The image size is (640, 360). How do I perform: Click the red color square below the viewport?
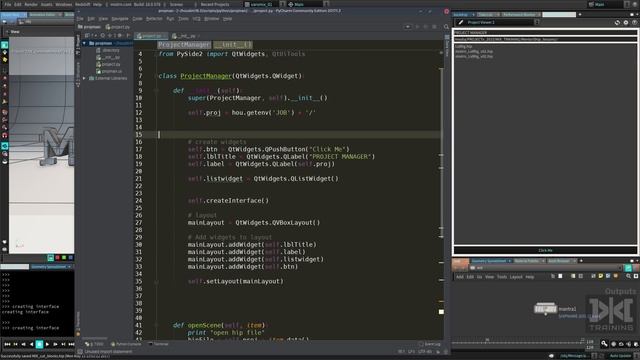coord(58,258)
